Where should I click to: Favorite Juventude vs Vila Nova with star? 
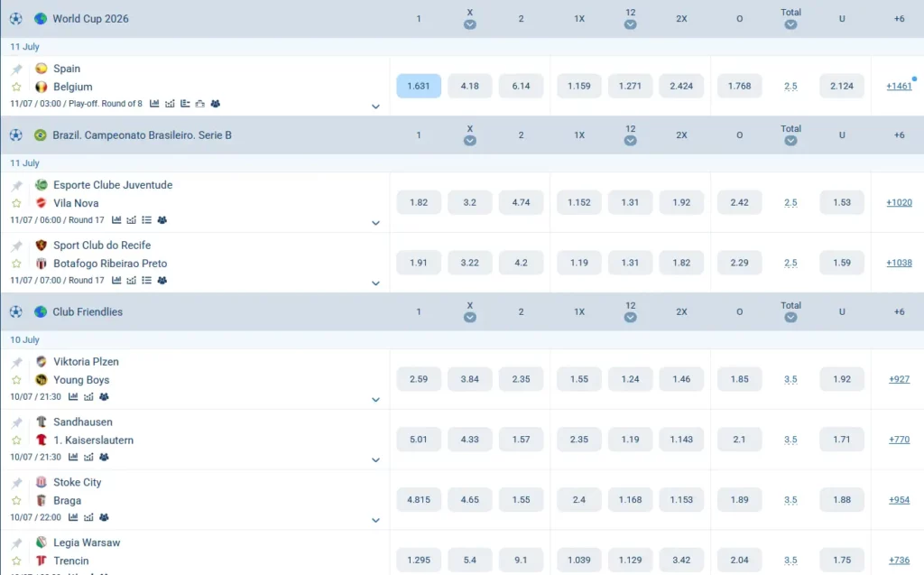tap(16, 203)
